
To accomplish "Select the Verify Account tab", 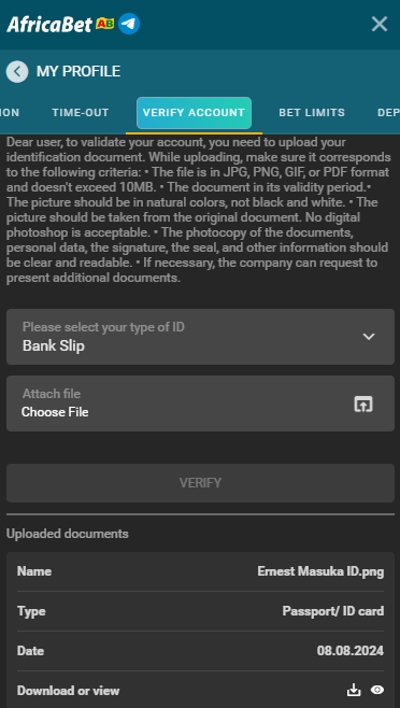I will tap(194, 113).
